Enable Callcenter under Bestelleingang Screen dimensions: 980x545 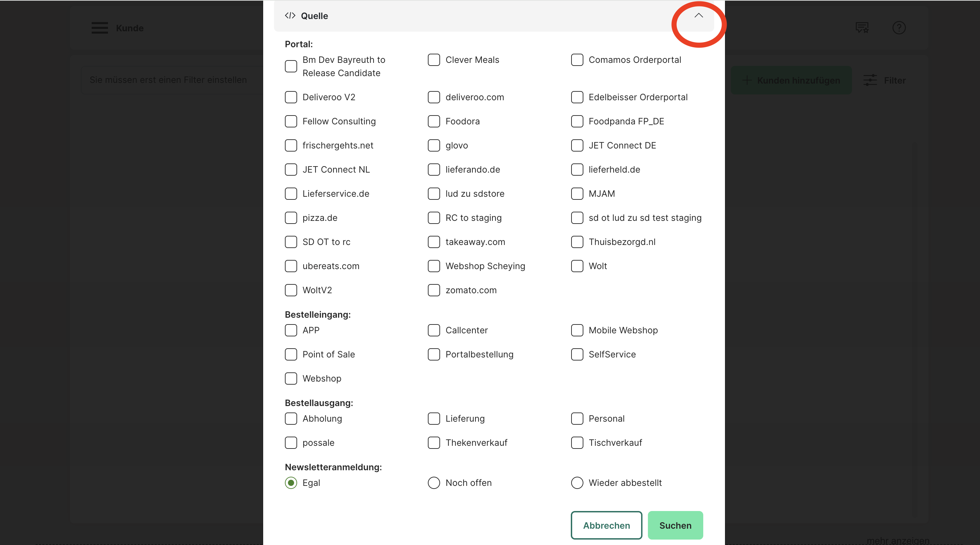[x=434, y=330]
